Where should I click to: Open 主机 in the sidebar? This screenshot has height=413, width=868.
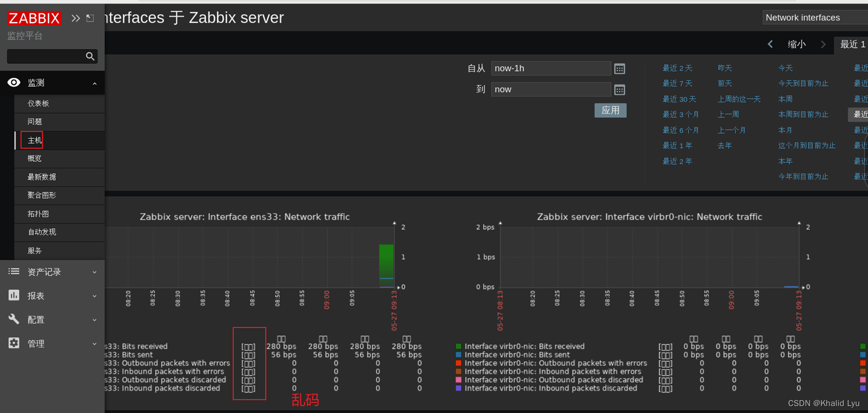coord(59,140)
